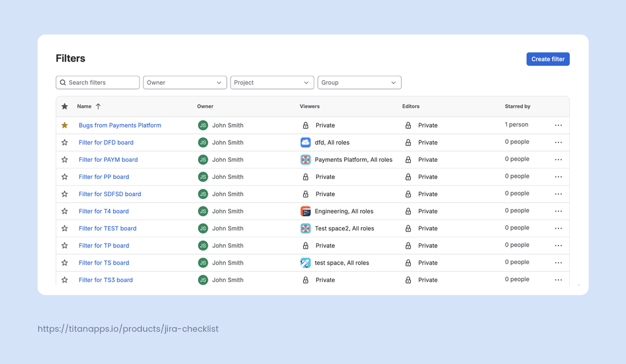The width and height of the screenshot is (626, 364).
Task: Click 'test space, All roles' viewers text
Action: click(342, 263)
